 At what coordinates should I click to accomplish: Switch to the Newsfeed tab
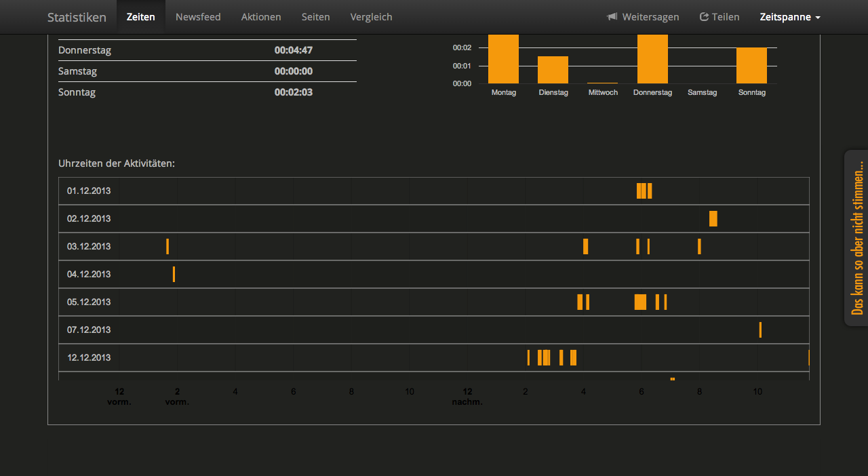pyautogui.click(x=198, y=17)
